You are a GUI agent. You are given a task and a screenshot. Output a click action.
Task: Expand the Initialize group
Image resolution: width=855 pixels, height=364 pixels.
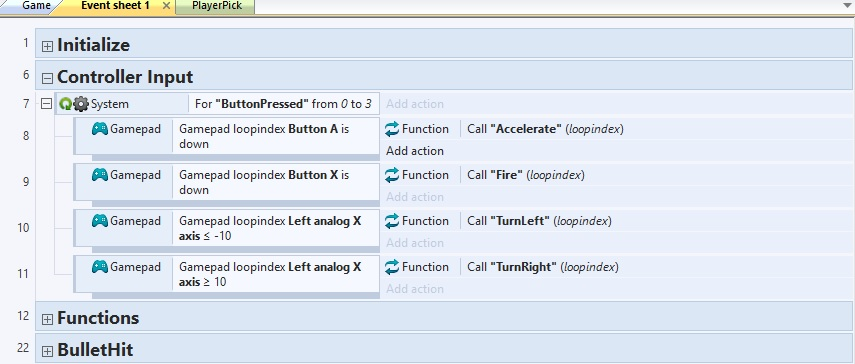(x=47, y=46)
